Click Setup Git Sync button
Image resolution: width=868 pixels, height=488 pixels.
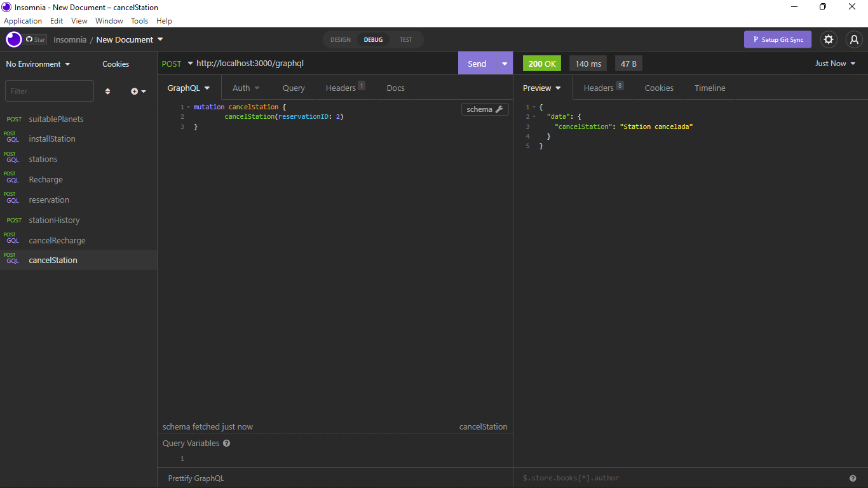coord(778,39)
